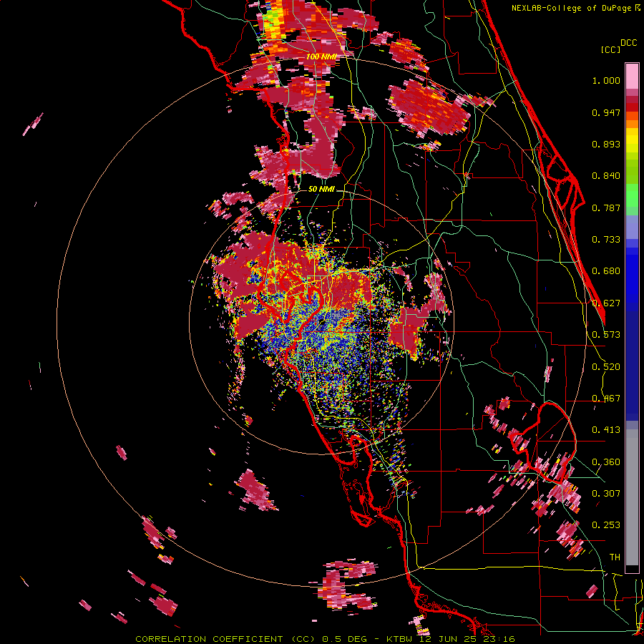This screenshot has height=644, width=644.
Task: Click the 100 NMI range ring label
Action: 321,57
